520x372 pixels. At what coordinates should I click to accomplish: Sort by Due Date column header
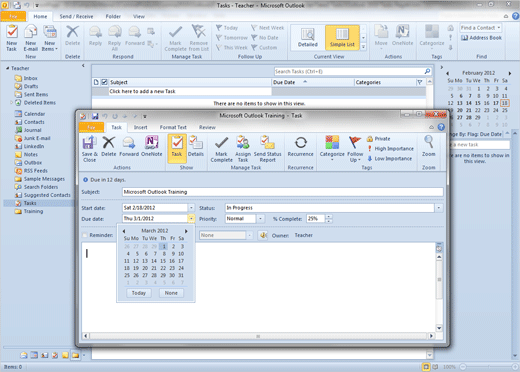pyautogui.click(x=313, y=82)
